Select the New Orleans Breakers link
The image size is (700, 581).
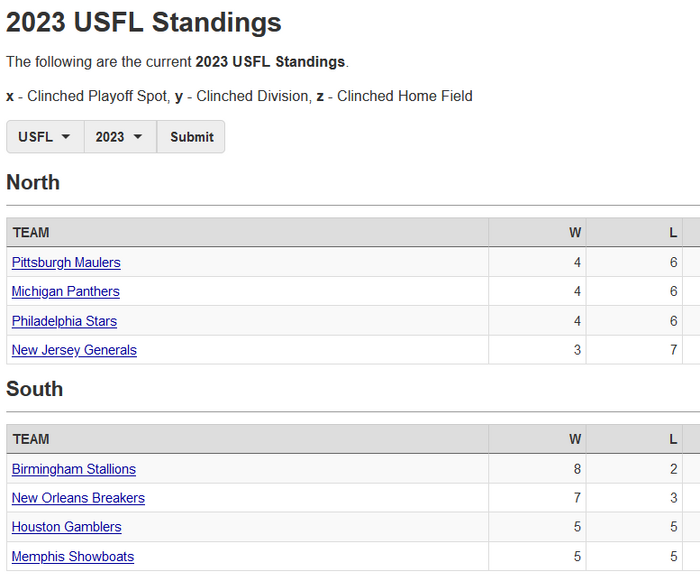click(78, 498)
